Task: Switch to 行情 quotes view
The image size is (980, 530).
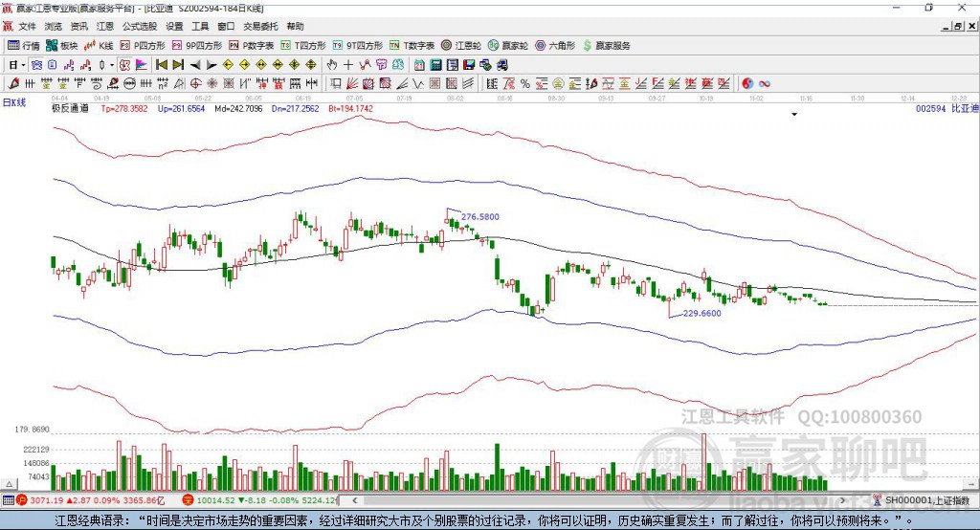Action: [x=24, y=46]
